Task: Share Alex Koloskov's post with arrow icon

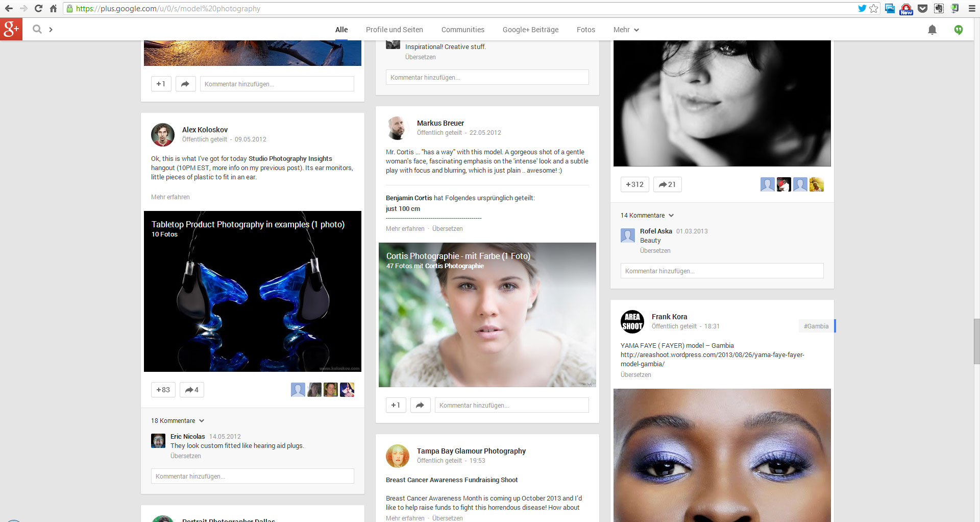Action: pos(192,390)
